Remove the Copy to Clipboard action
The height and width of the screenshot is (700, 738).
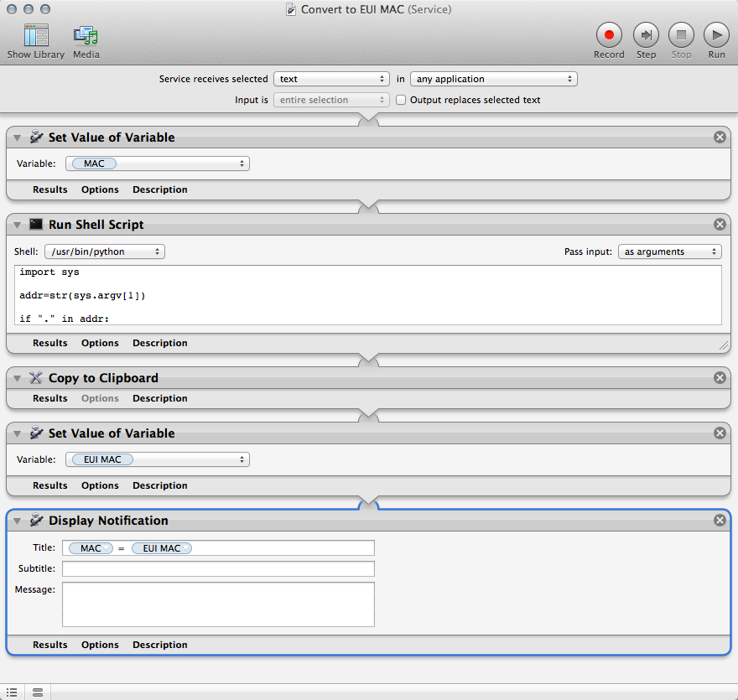[x=720, y=378]
